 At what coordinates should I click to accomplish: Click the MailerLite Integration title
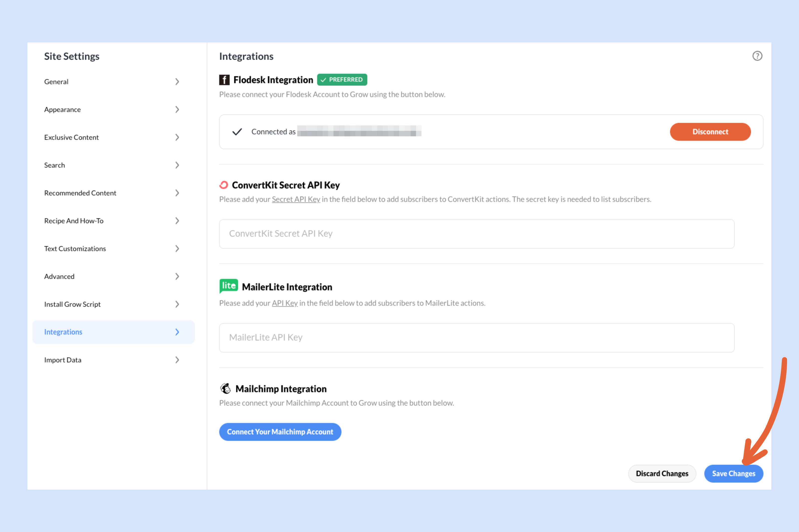287,287
